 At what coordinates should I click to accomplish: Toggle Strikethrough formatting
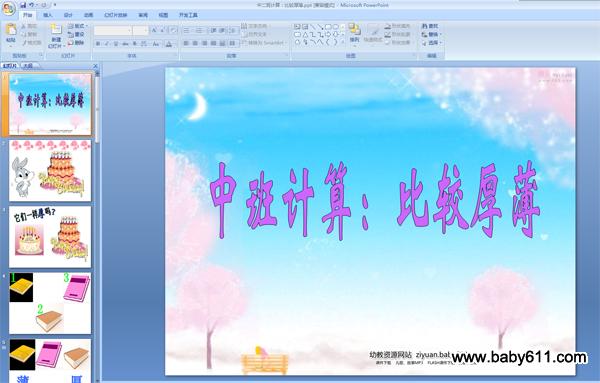click(125, 44)
